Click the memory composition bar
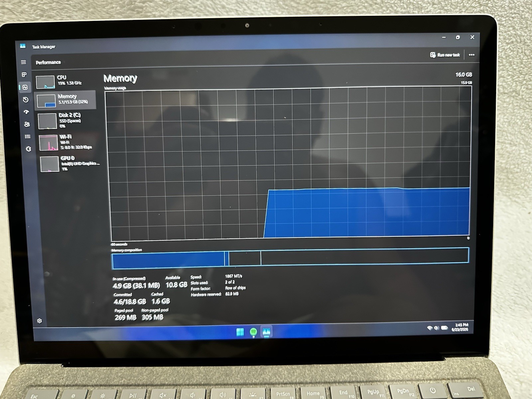The image size is (532, 399). pos(290,258)
